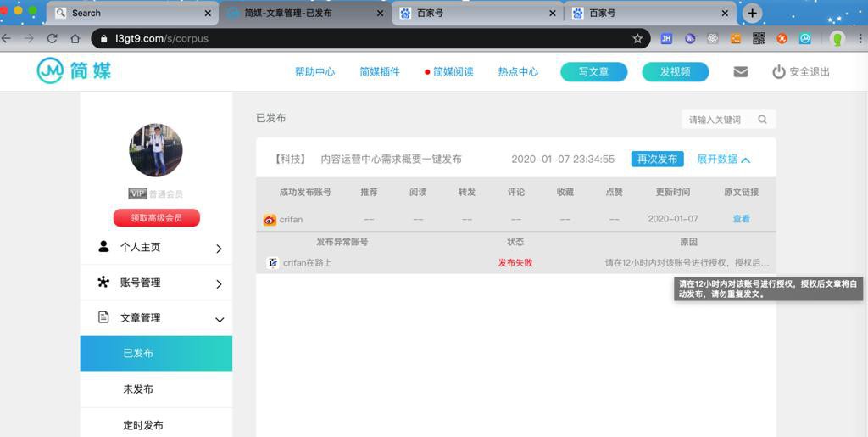Image resolution: width=868 pixels, height=437 pixels.
Task: Open the mail envelope icon
Action: (x=741, y=72)
